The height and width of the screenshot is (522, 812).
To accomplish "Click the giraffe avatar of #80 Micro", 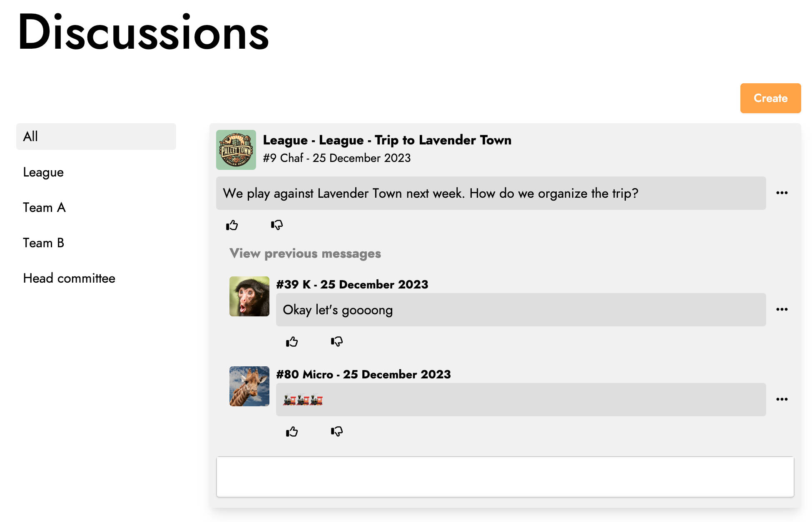I will pyautogui.click(x=249, y=386).
